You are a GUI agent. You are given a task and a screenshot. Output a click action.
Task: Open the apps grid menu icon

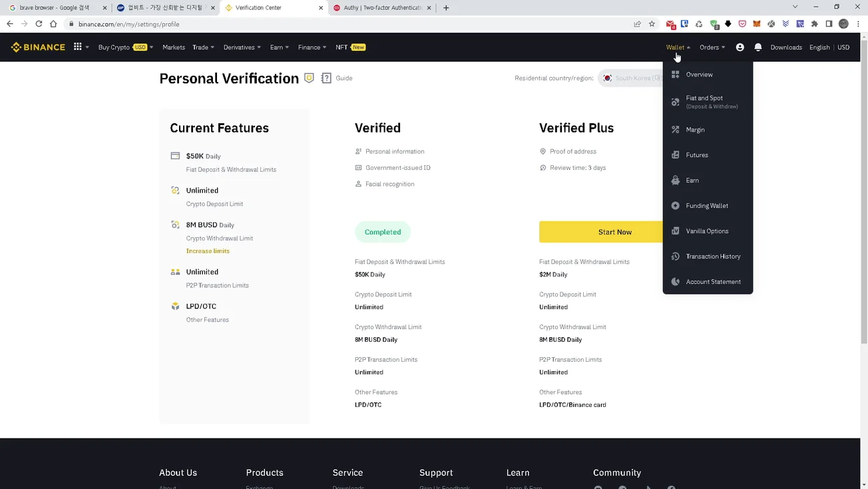point(78,47)
